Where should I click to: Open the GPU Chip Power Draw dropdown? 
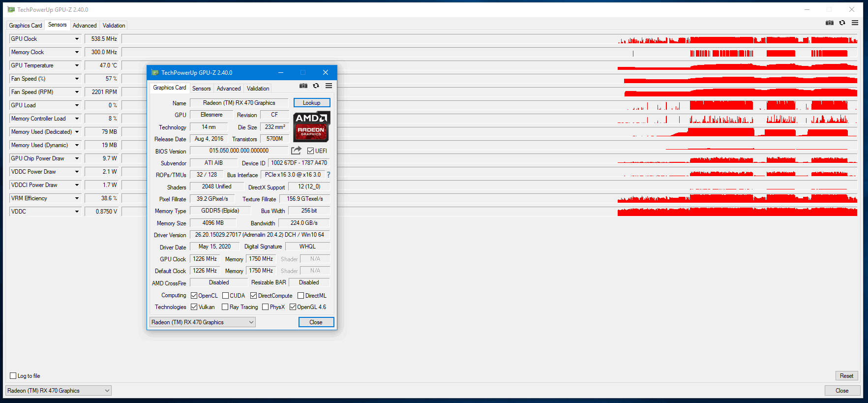pos(77,158)
